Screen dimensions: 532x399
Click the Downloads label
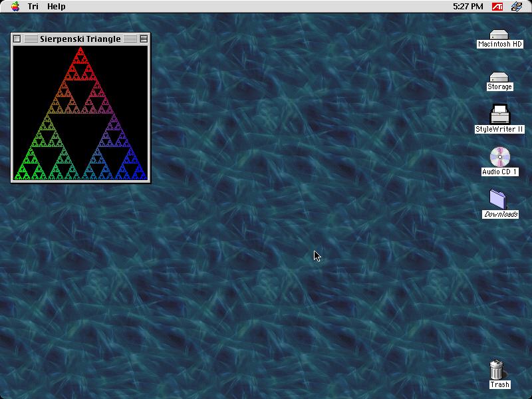pos(501,214)
